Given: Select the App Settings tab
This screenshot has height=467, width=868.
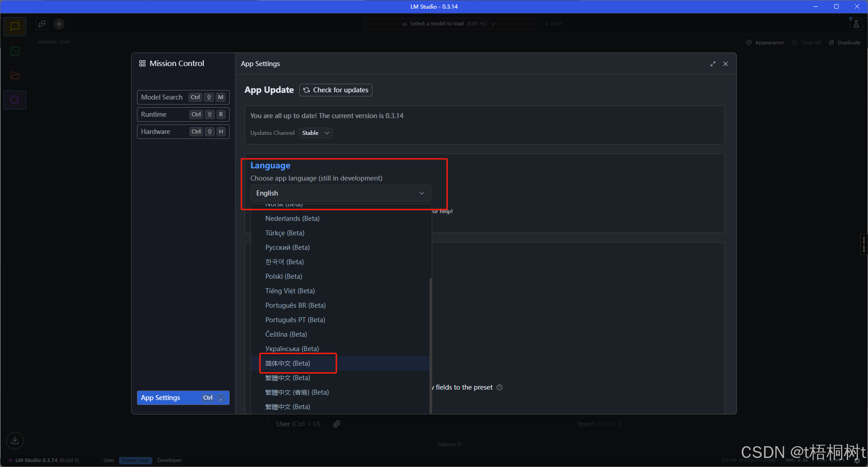Looking at the screenshot, I should pos(183,398).
